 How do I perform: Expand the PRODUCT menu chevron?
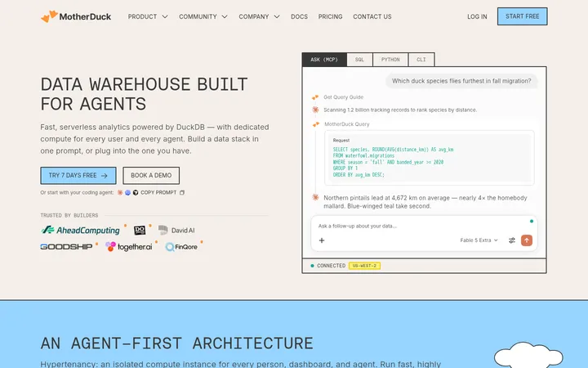pyautogui.click(x=165, y=17)
